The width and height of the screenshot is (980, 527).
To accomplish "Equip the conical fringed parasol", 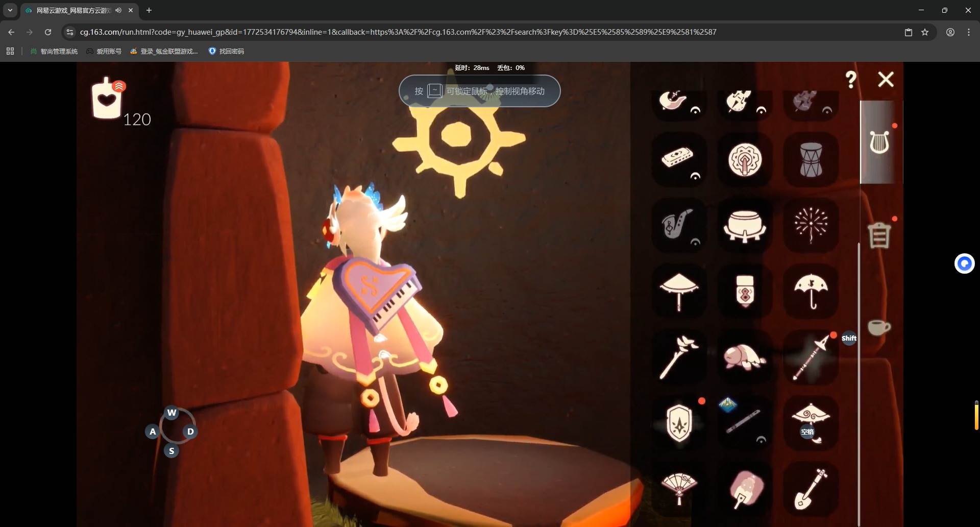I will click(x=678, y=291).
